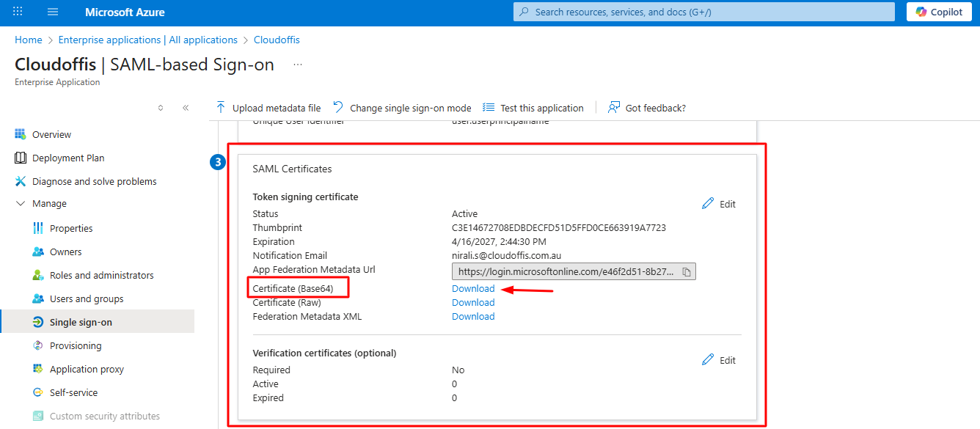Click the Copilot button

[939, 12]
